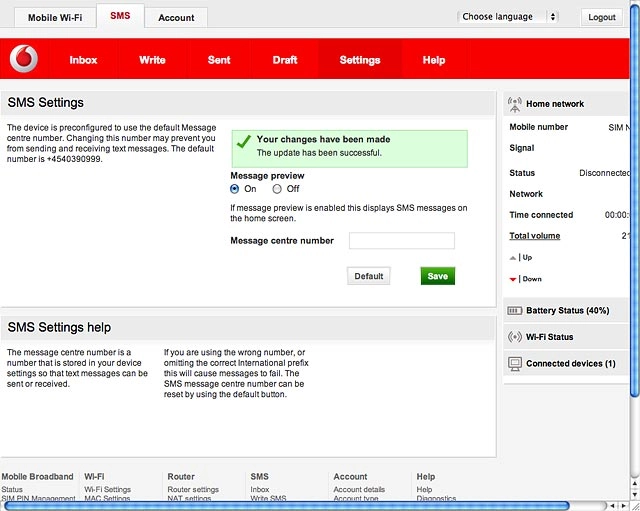Screen dimensions: 640x511
Task: Select Message preview On radio button
Action: tap(234, 189)
